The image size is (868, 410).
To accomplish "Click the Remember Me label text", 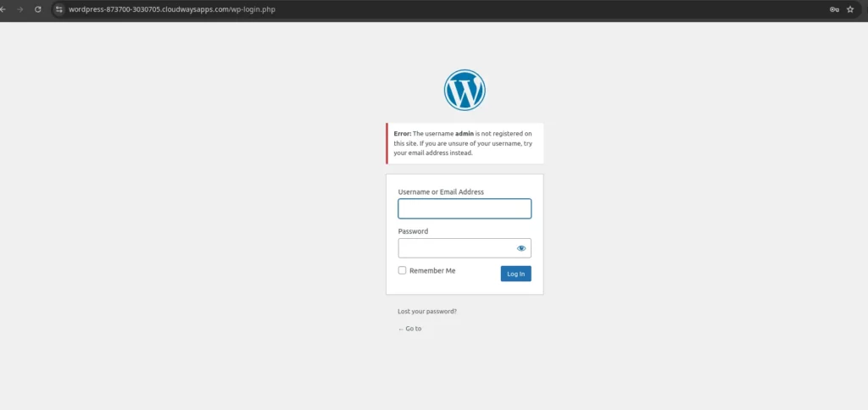I will (432, 270).
